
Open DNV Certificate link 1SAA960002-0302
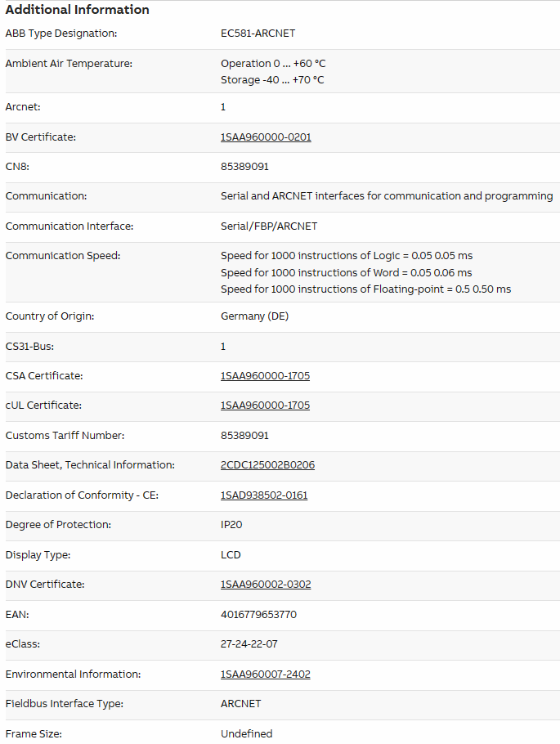(x=266, y=585)
